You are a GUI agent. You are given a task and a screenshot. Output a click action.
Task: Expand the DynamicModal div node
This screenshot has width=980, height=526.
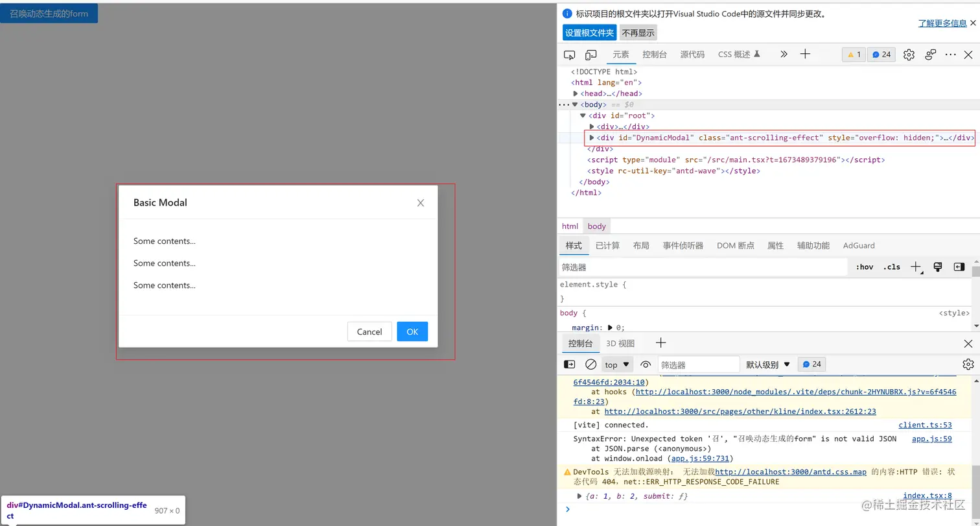coord(592,137)
